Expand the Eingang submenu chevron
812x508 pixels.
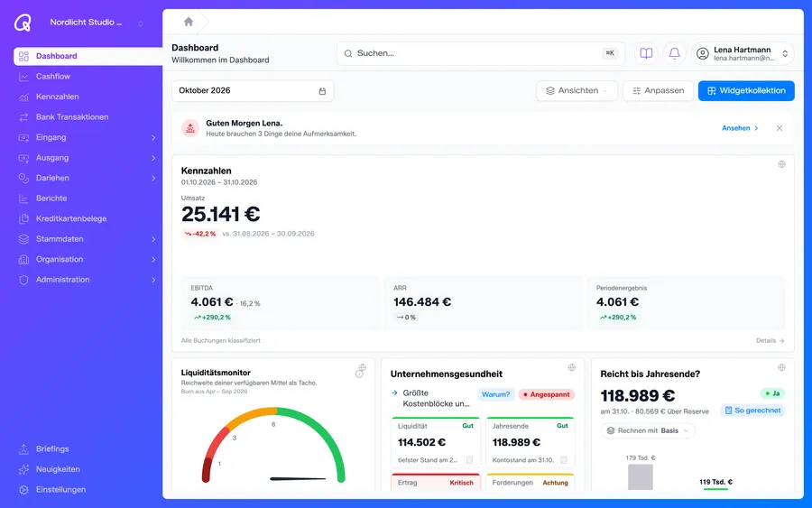[153, 138]
